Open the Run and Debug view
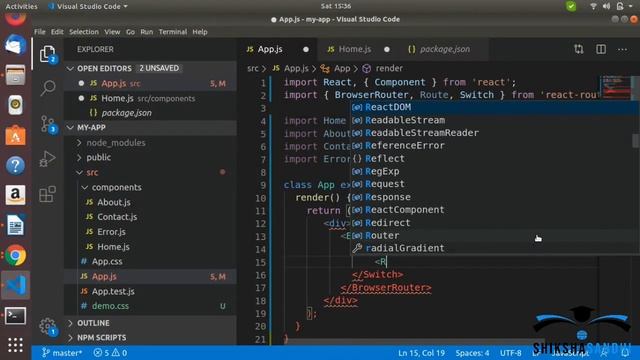 (x=47, y=159)
